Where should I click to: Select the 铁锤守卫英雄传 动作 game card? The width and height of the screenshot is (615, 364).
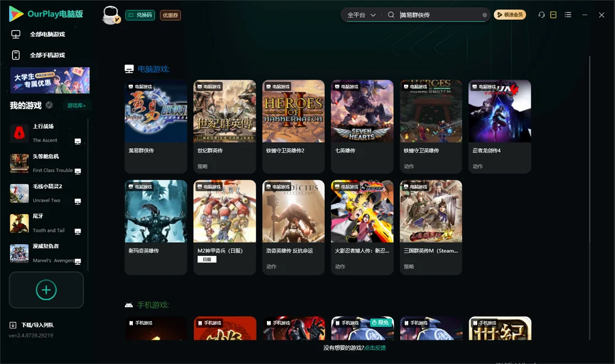(431, 126)
